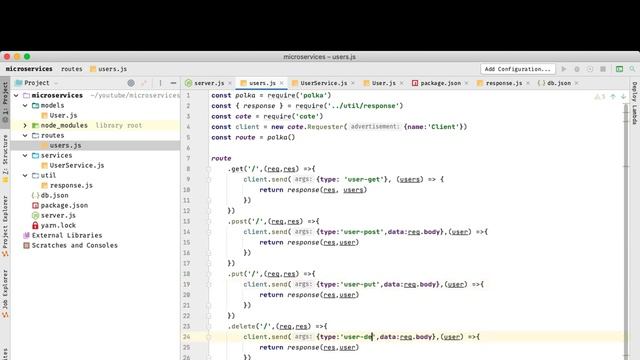
Task: Click the collapse-all icon in Project panel header
Action: (144, 83)
